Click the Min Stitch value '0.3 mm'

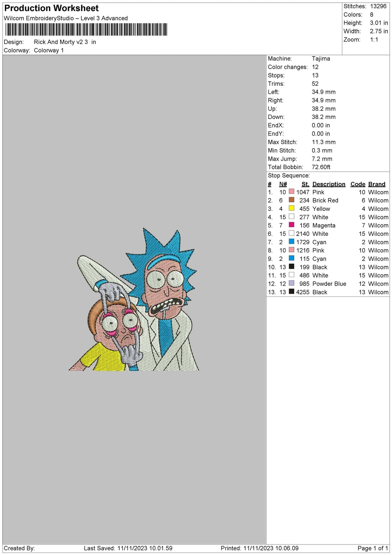tap(322, 150)
